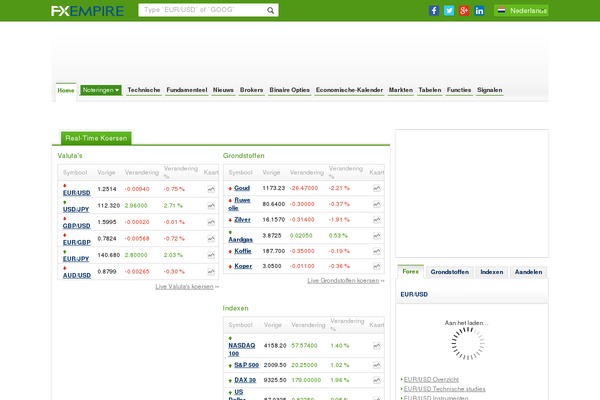Click the FX Empire logo

pyautogui.click(x=87, y=11)
